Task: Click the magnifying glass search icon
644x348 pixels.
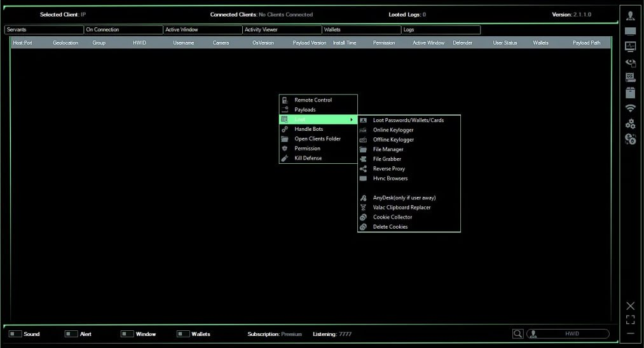Action: tap(517, 333)
